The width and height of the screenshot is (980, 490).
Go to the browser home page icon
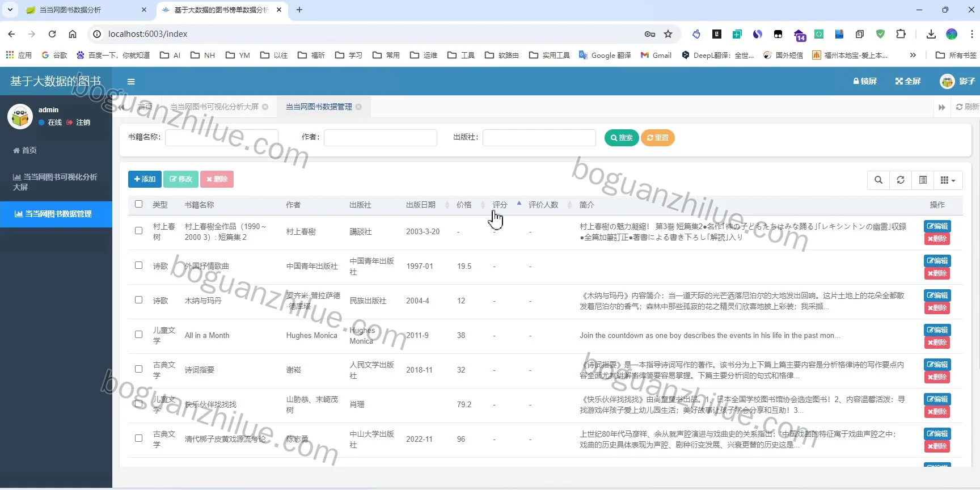(73, 34)
